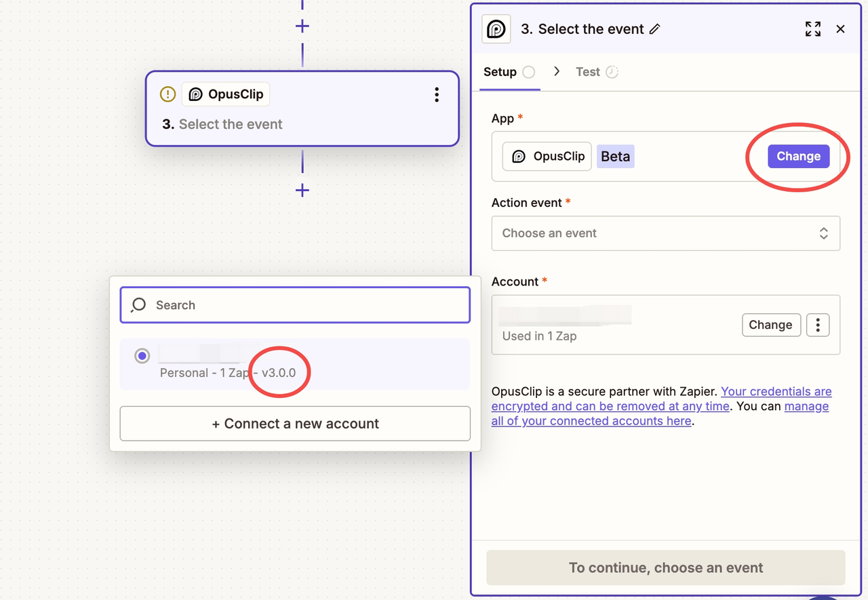Click the Beta badge next to OpusClip
The width and height of the screenshot is (868, 600).
(616, 156)
